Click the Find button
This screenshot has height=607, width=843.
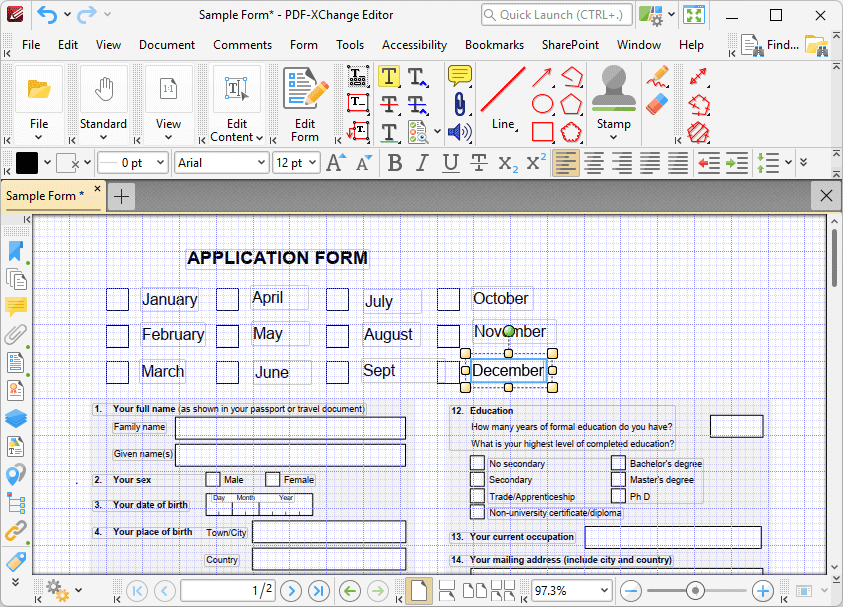(x=770, y=45)
